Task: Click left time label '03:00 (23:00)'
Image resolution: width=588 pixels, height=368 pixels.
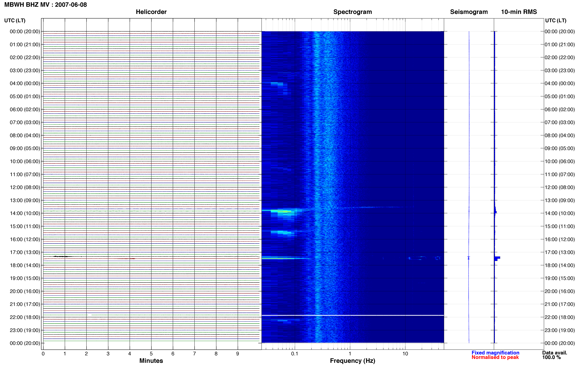Action: (x=25, y=70)
